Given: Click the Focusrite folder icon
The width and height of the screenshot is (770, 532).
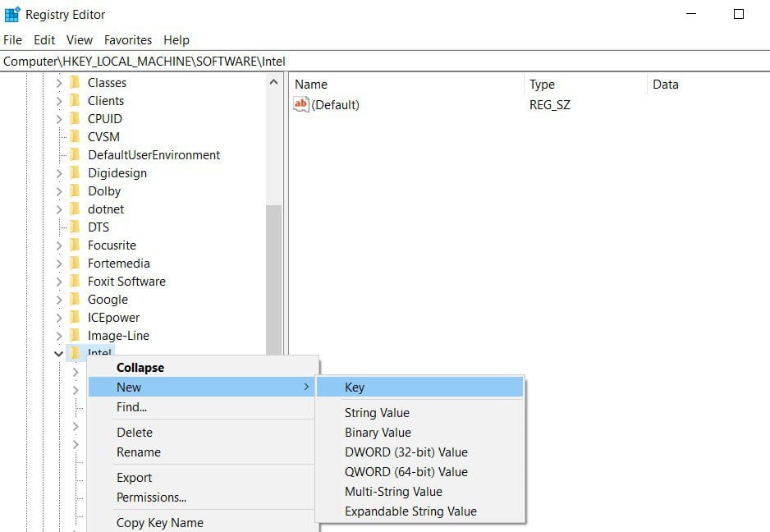Looking at the screenshot, I should (76, 245).
